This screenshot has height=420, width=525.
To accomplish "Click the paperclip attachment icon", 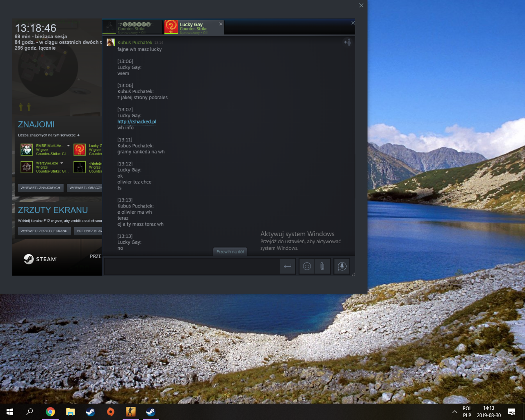I will pyautogui.click(x=322, y=266).
